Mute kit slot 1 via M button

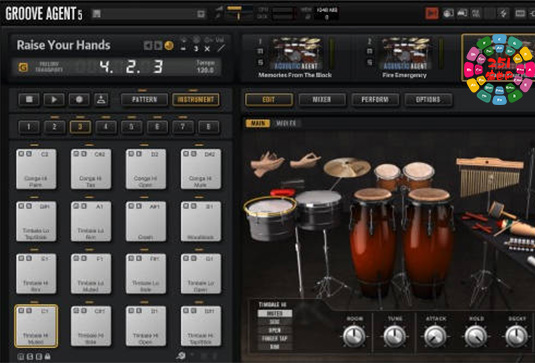pyautogui.click(x=260, y=51)
